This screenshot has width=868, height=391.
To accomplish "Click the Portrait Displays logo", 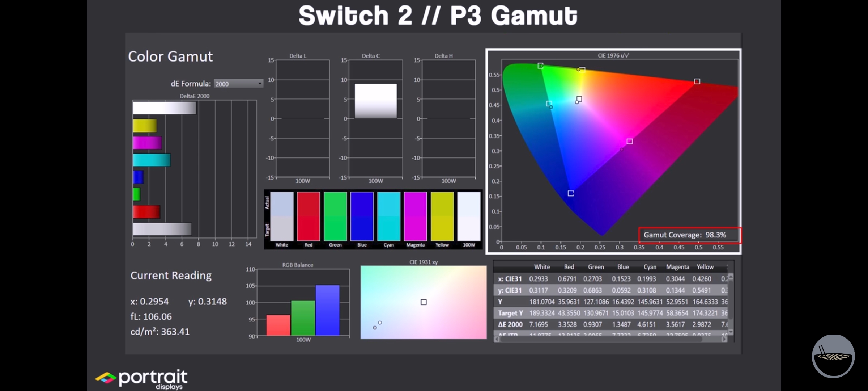I will click(x=141, y=379).
